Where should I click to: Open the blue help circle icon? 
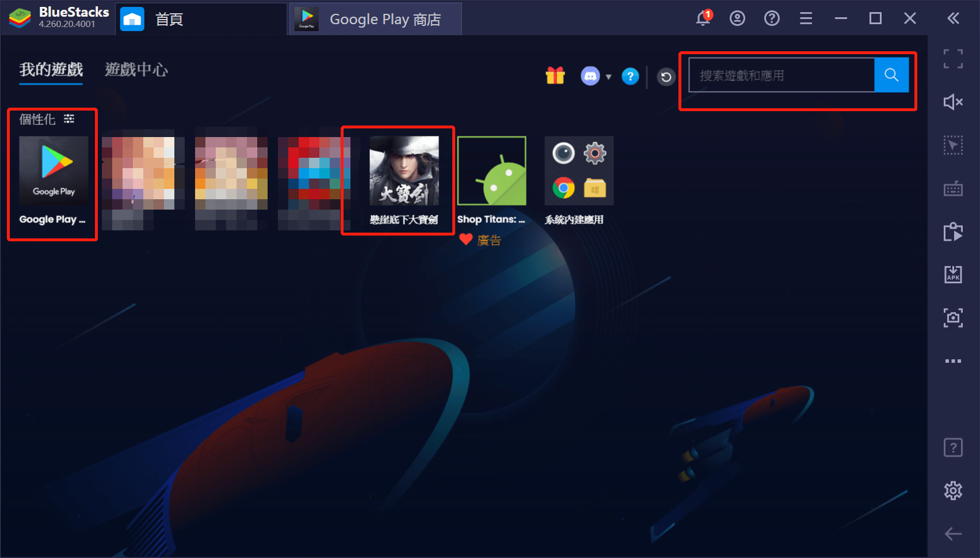pyautogui.click(x=630, y=76)
